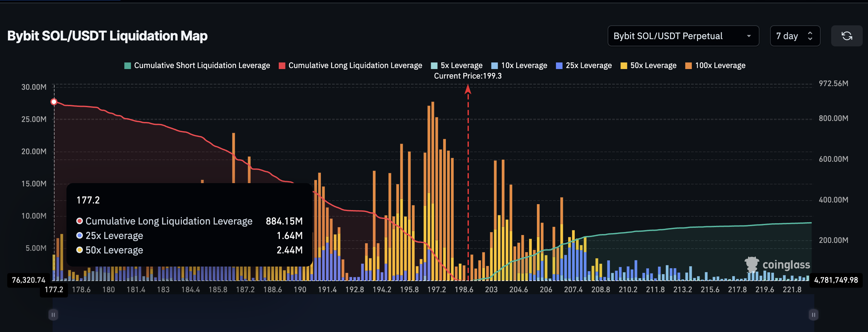Click the Current Price:199.3 label
Image resolution: width=868 pixels, height=332 pixels.
click(x=468, y=76)
